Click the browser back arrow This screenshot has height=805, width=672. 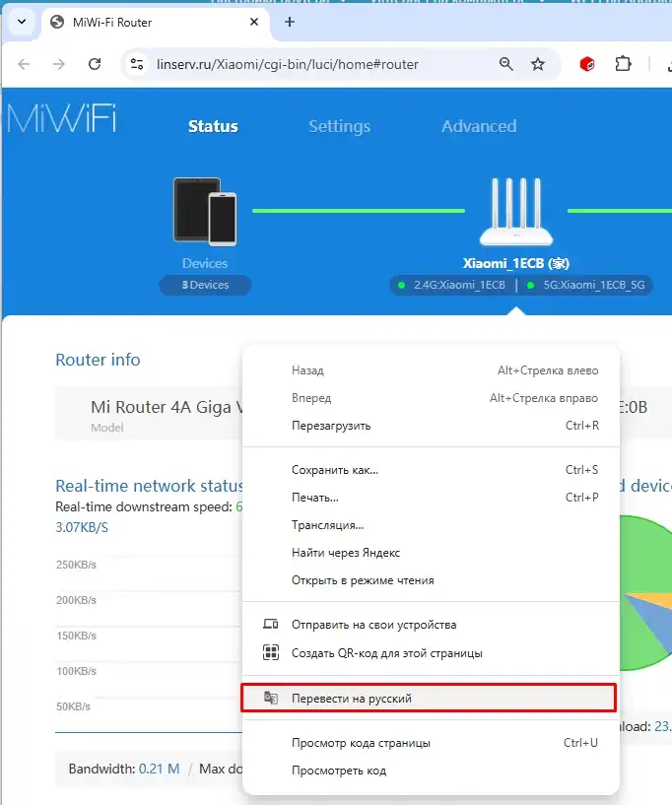pyautogui.click(x=24, y=64)
